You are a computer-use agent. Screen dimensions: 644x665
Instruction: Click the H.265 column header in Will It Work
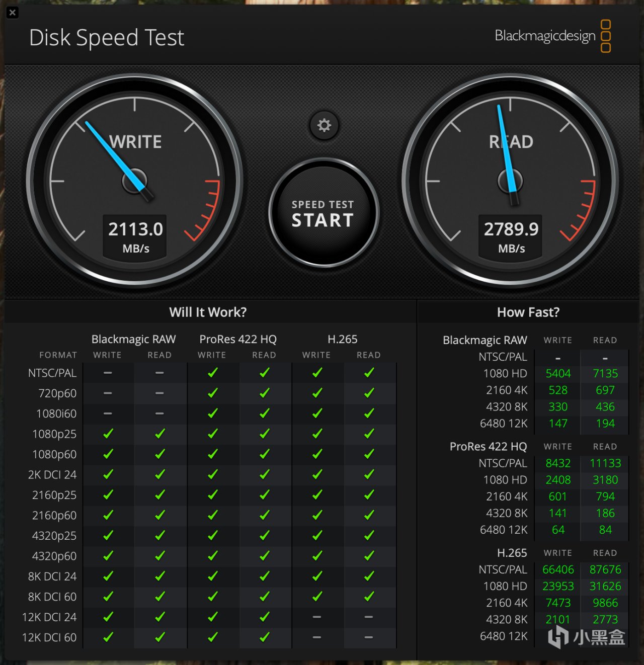click(343, 339)
